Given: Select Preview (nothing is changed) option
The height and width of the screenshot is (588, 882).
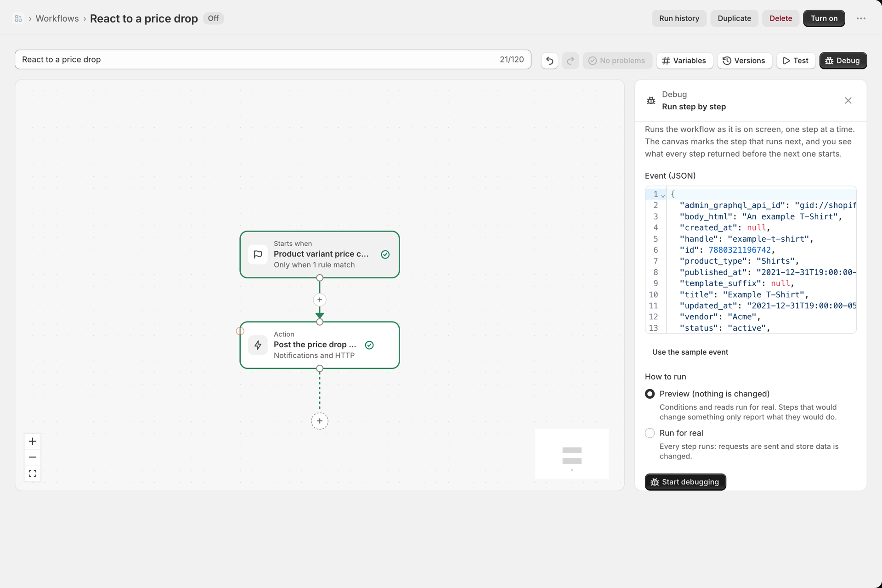Looking at the screenshot, I should 650,394.
